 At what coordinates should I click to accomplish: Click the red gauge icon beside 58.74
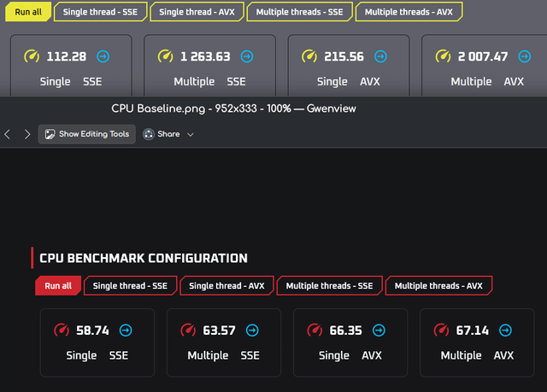(x=61, y=330)
